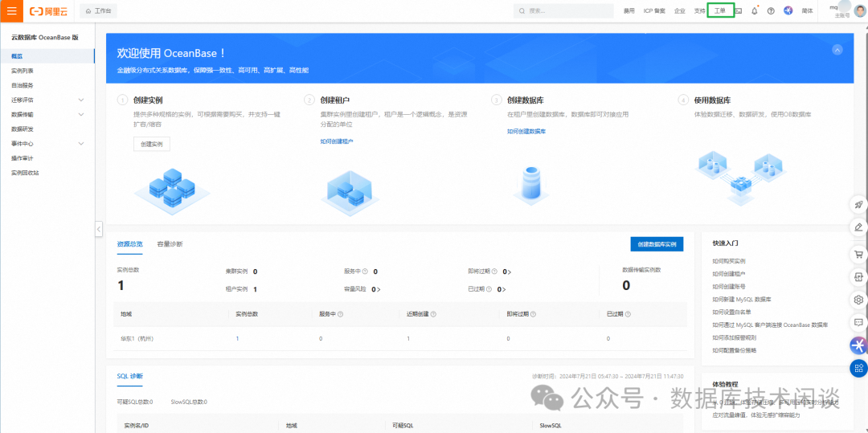Viewport: 868px width, 433px height.
Task: Click the 创建数据库实例 button
Action: tap(657, 244)
